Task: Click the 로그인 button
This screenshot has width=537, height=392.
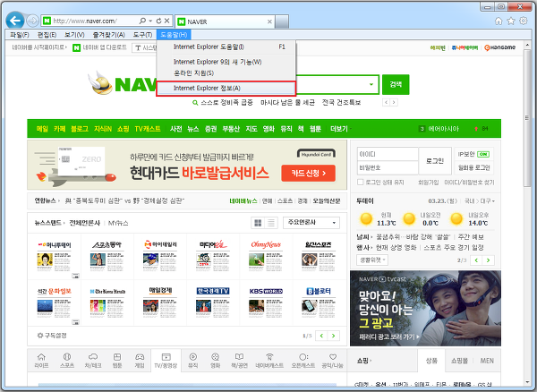Action: (x=435, y=161)
